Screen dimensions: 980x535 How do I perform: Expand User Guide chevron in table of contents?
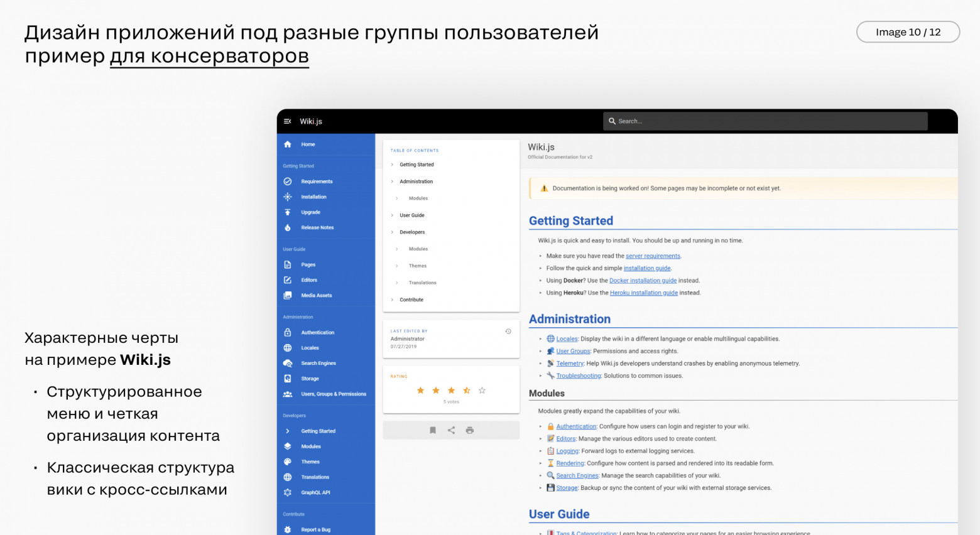click(x=391, y=215)
